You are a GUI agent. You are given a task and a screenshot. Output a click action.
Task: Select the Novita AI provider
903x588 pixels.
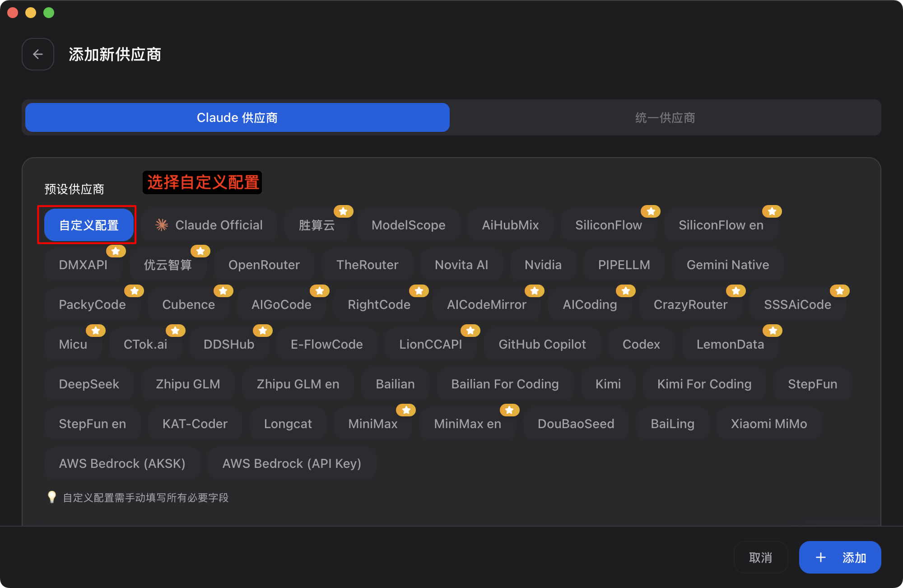point(461,265)
